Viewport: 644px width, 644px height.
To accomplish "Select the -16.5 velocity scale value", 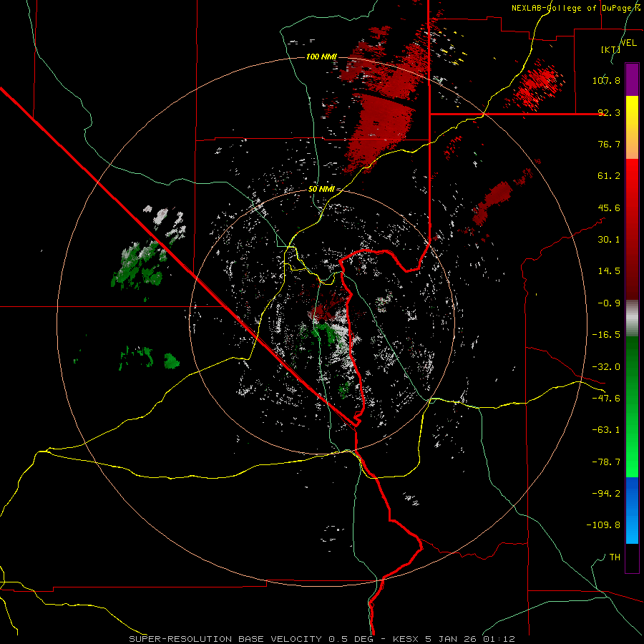I will coord(606,335).
